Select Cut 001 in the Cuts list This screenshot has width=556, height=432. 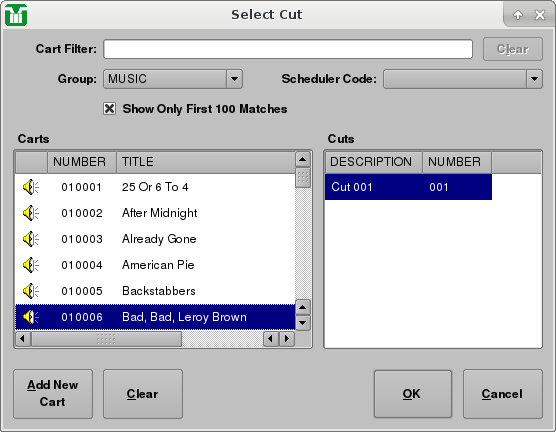[408, 187]
